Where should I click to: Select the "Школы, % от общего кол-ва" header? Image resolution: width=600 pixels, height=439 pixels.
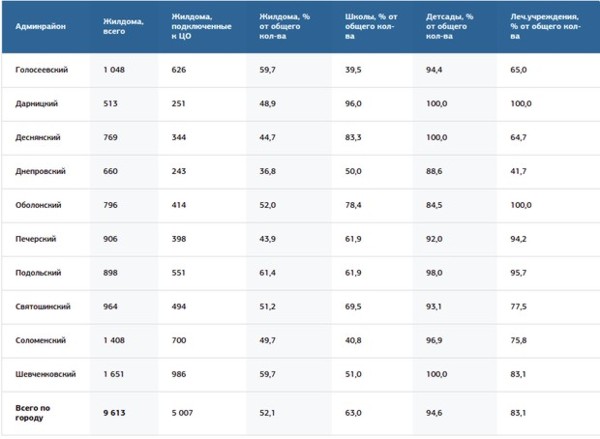[374, 27]
